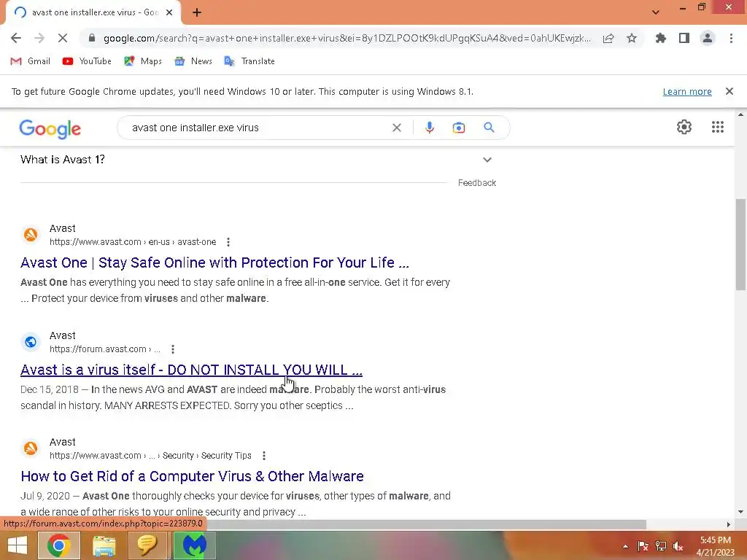
Task: Click the Feedback link
Action: click(477, 183)
